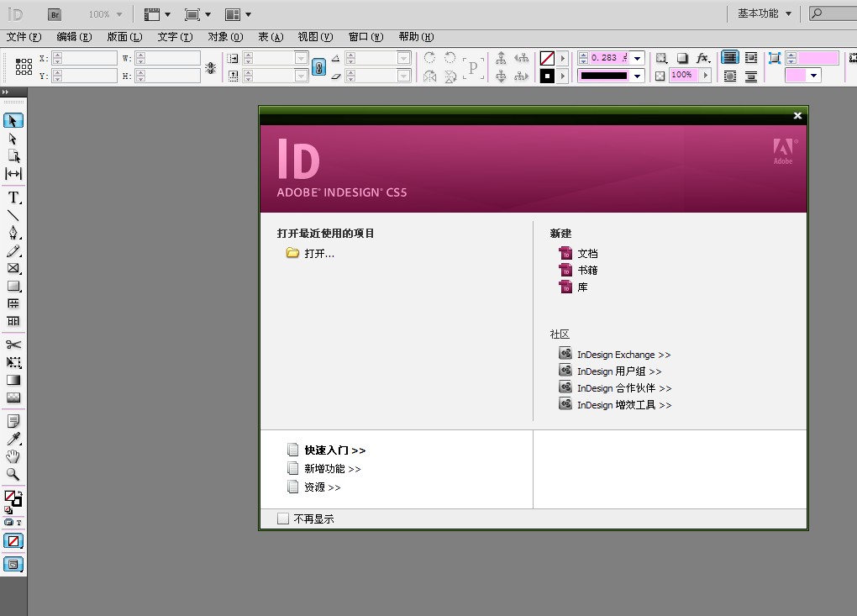Screen dimensions: 857x616
Task: Pick the Zoom magnifier tool
Action: (x=13, y=474)
